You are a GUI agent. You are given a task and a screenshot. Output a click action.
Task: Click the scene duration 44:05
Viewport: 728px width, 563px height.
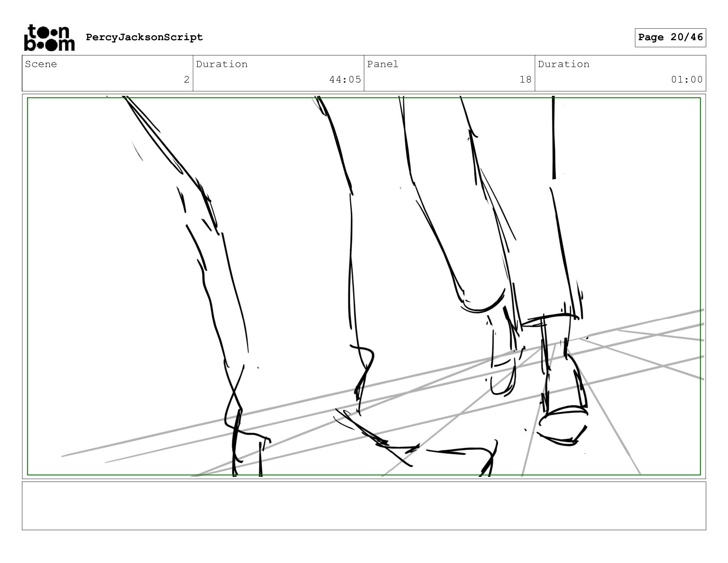(x=345, y=79)
